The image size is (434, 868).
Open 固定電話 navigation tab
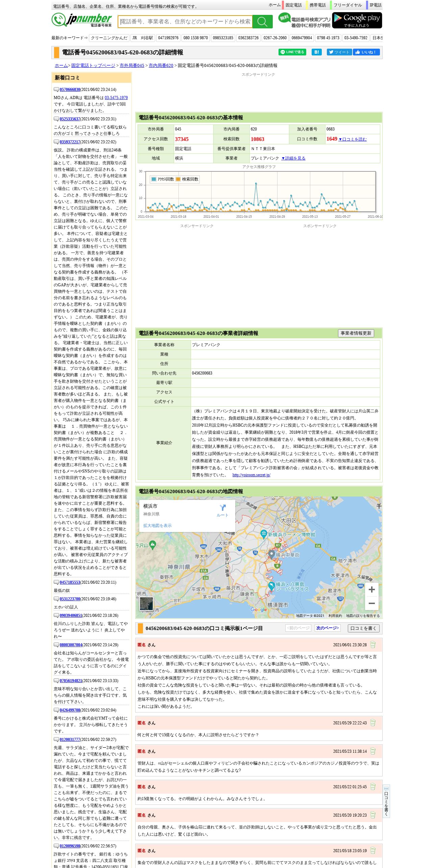294,5
